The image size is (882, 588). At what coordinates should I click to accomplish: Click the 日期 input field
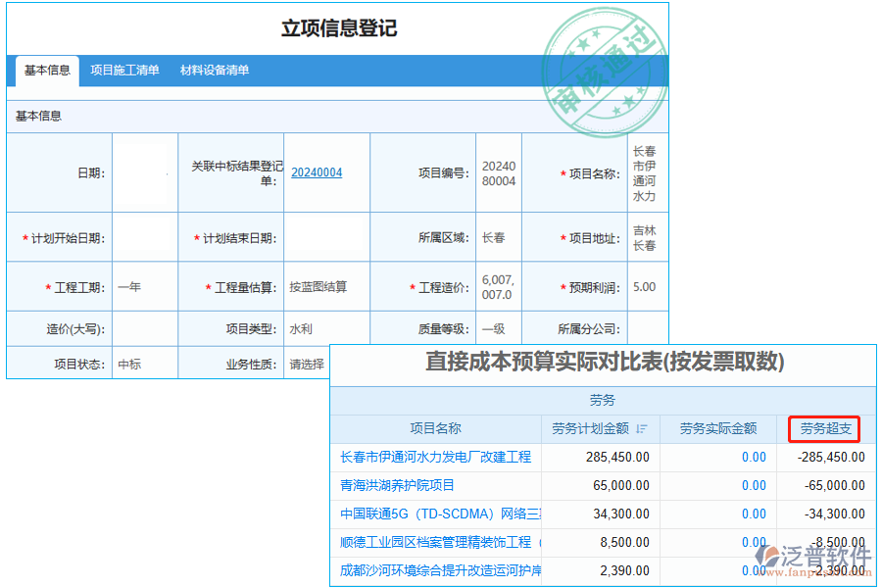click(144, 172)
